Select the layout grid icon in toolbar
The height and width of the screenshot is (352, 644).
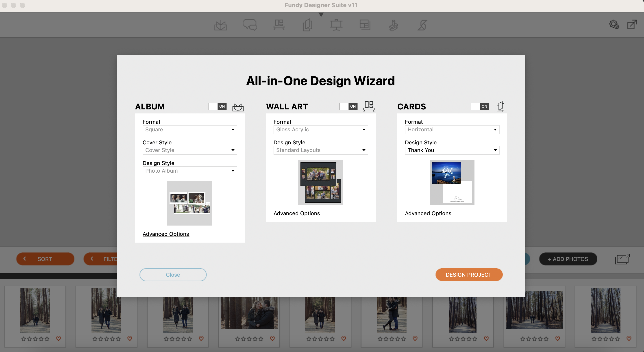365,25
